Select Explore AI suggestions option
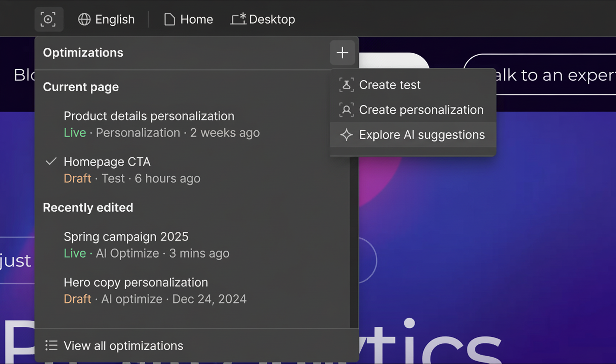 422,135
